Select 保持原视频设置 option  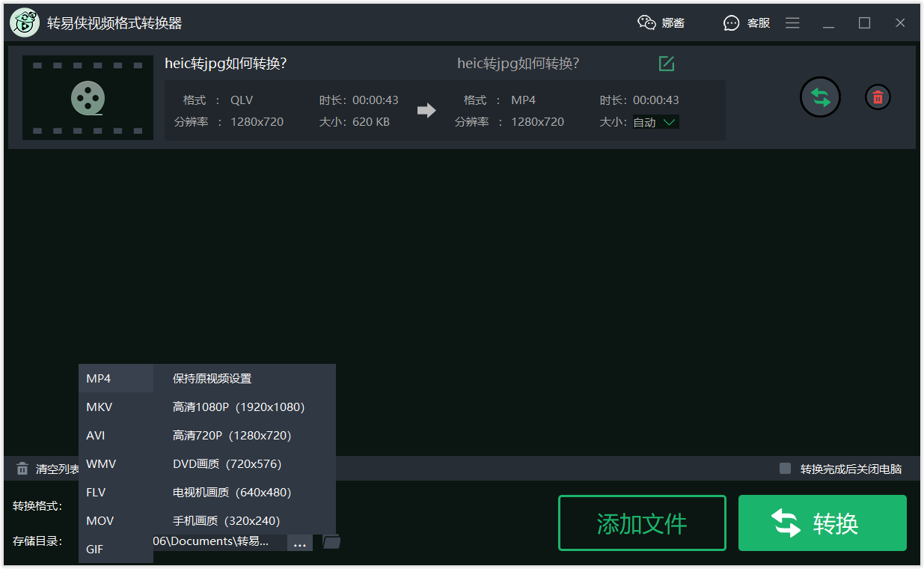[212, 379]
